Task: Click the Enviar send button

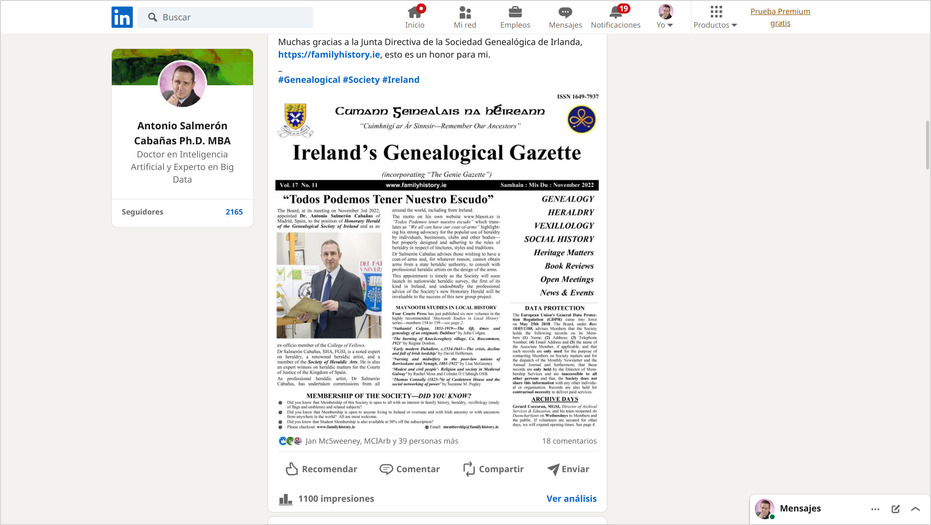Action: pos(568,469)
